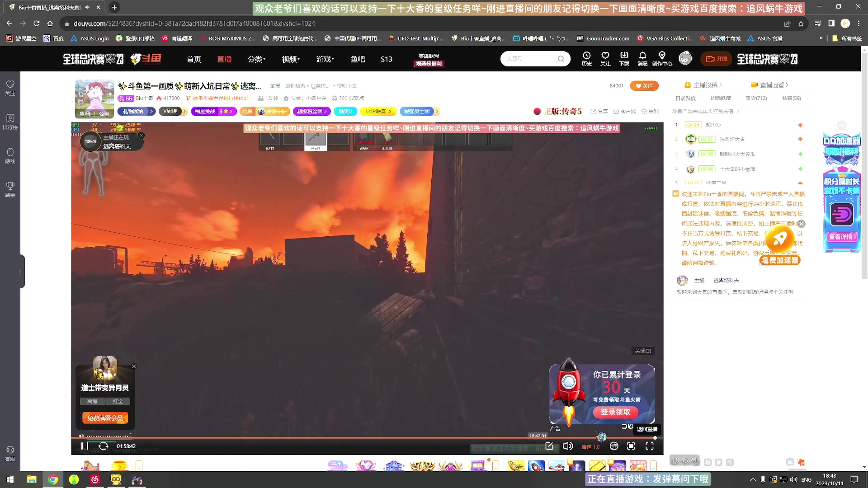The height and width of the screenshot is (488, 868).
Task: Toggle danmaku bullet comments
Action: pyautogui.click(x=613, y=446)
